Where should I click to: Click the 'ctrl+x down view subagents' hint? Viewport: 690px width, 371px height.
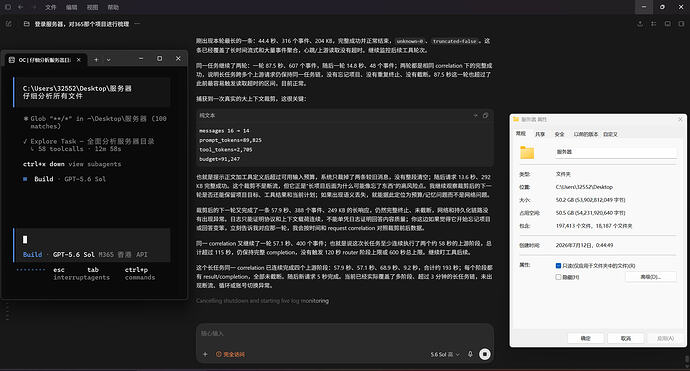(x=72, y=164)
